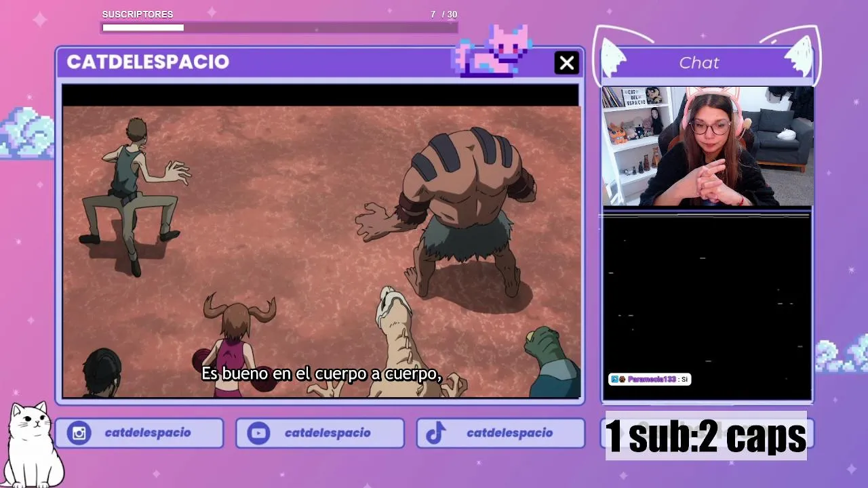Open the TikTok catdelespacio handle

click(x=509, y=433)
